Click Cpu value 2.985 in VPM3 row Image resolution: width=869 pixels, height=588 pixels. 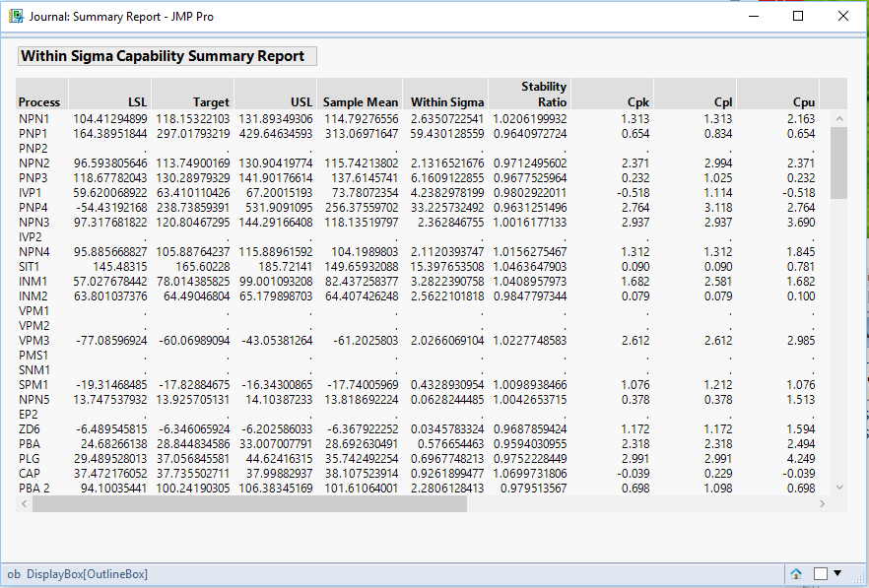(x=801, y=340)
